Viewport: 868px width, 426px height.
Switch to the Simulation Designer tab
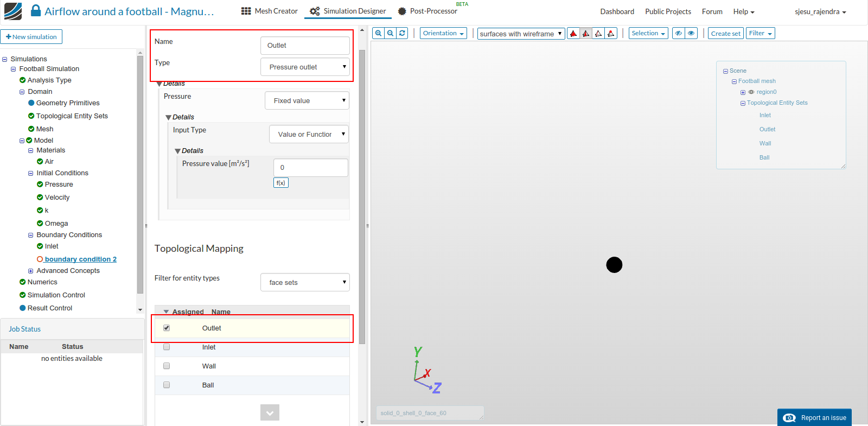[348, 11]
